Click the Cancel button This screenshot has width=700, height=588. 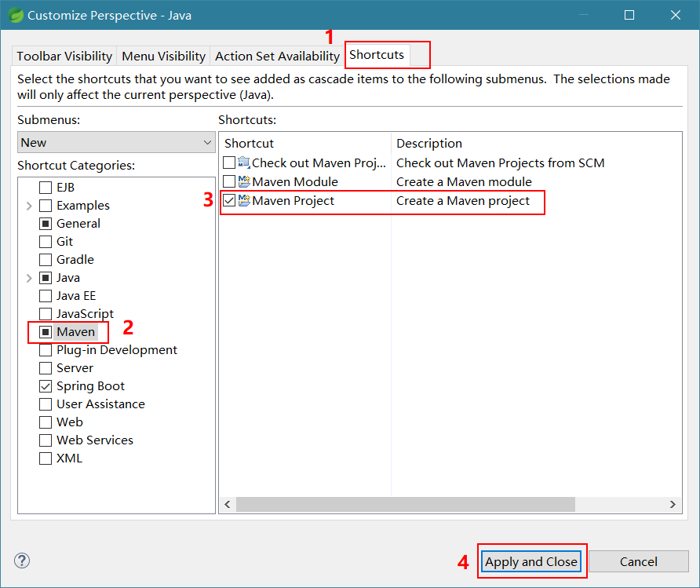638,561
